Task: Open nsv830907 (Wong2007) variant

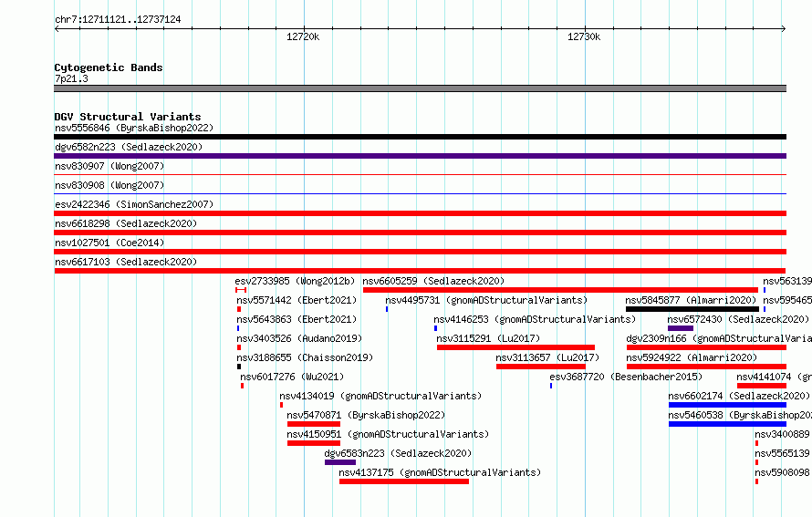Action: click(x=109, y=166)
